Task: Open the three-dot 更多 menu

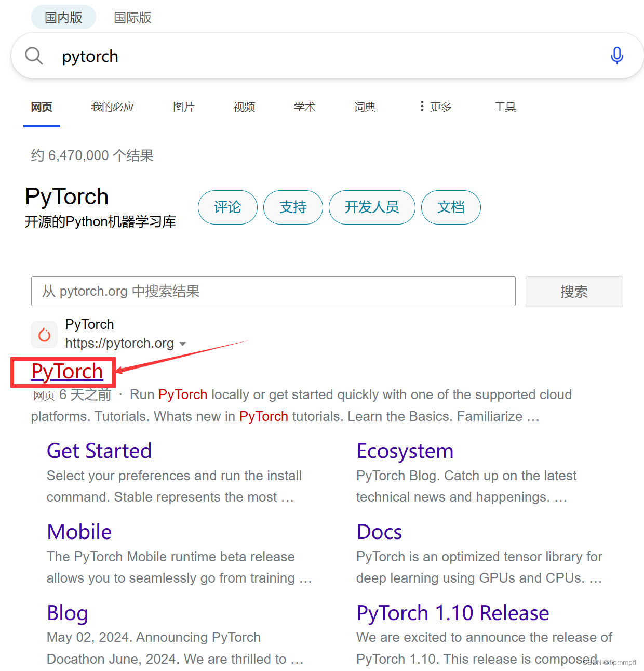Action: click(436, 107)
